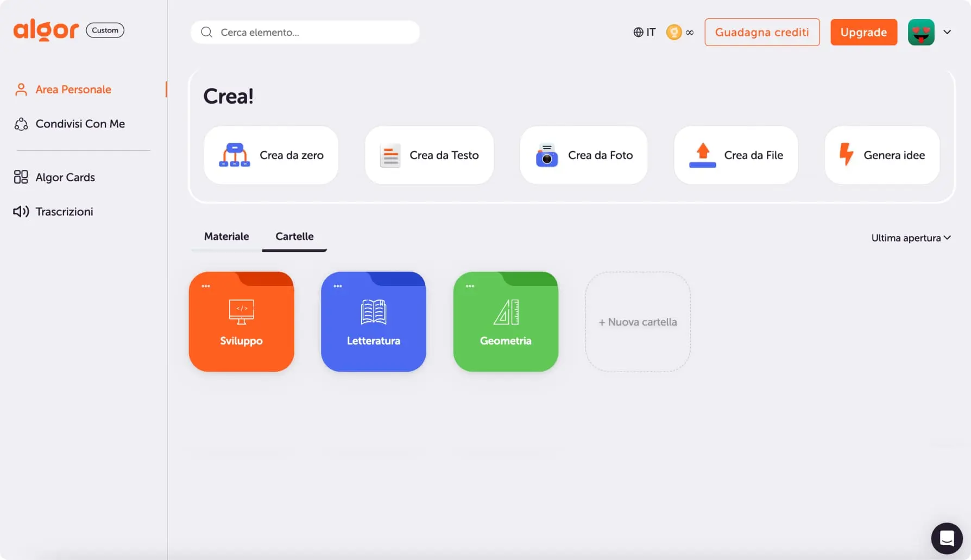Open the Sviluppo folder options menu
The image size is (971, 560).
(x=205, y=285)
